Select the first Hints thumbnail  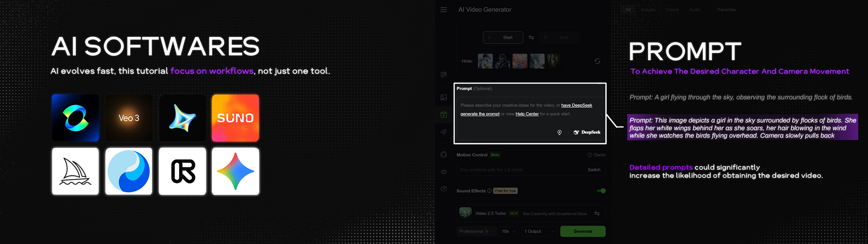click(x=485, y=61)
